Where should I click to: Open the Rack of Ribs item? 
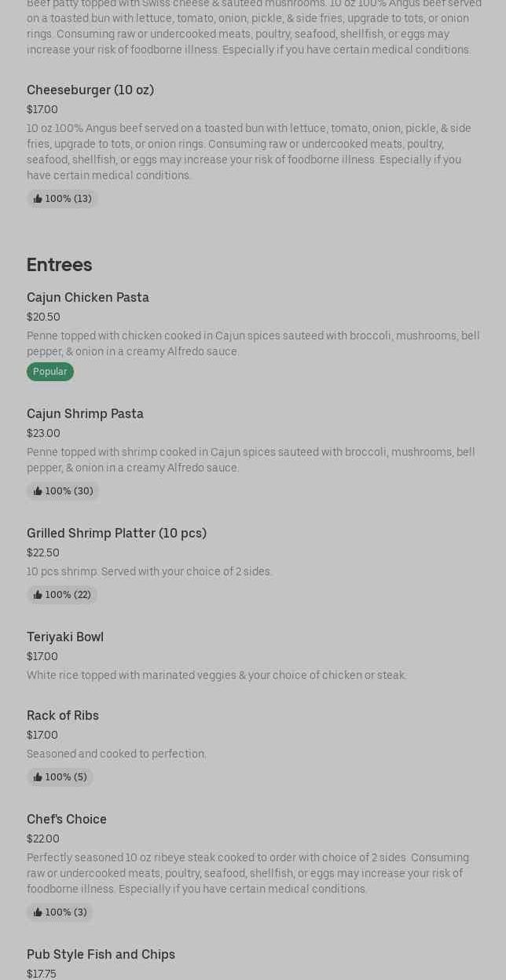point(63,715)
